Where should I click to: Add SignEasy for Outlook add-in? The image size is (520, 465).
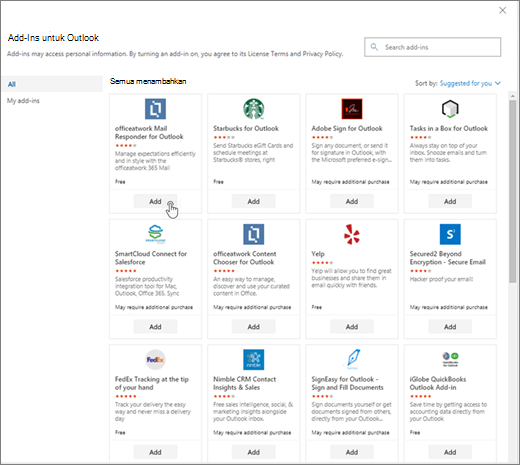coord(352,452)
